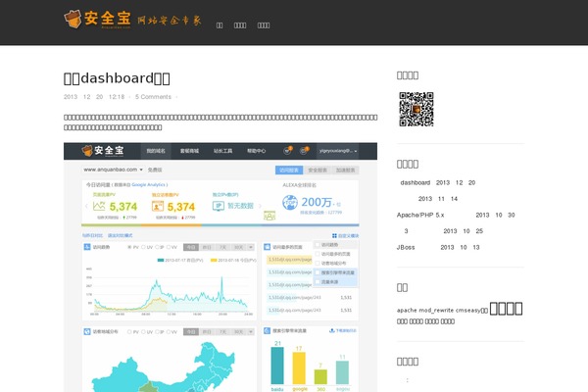This screenshot has width=588, height=392.
Task: Tick the 访客地域分布 checkbox in module dropdown
Action: 318,264
